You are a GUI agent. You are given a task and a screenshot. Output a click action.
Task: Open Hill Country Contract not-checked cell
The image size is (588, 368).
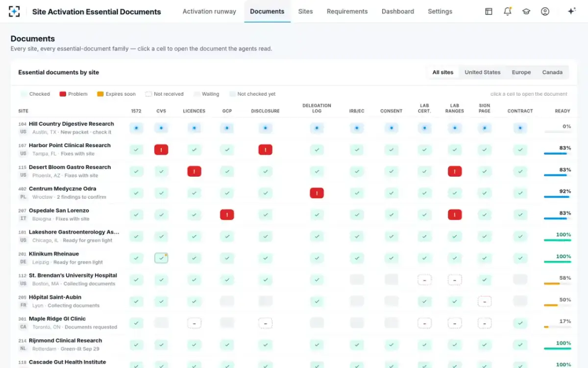(520, 128)
